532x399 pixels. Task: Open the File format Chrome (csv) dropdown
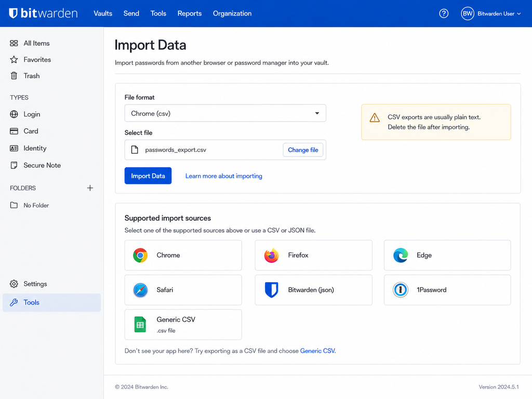tap(225, 113)
